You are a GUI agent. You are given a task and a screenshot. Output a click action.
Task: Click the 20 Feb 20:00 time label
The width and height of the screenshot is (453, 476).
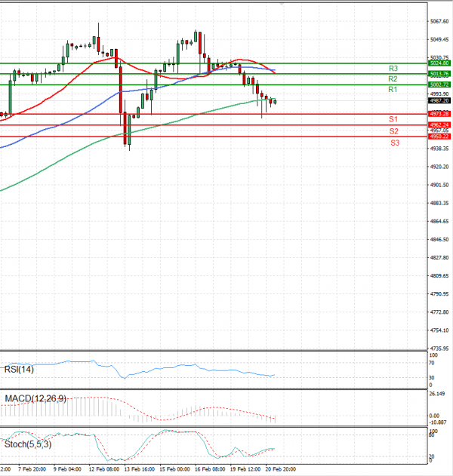pos(280,469)
